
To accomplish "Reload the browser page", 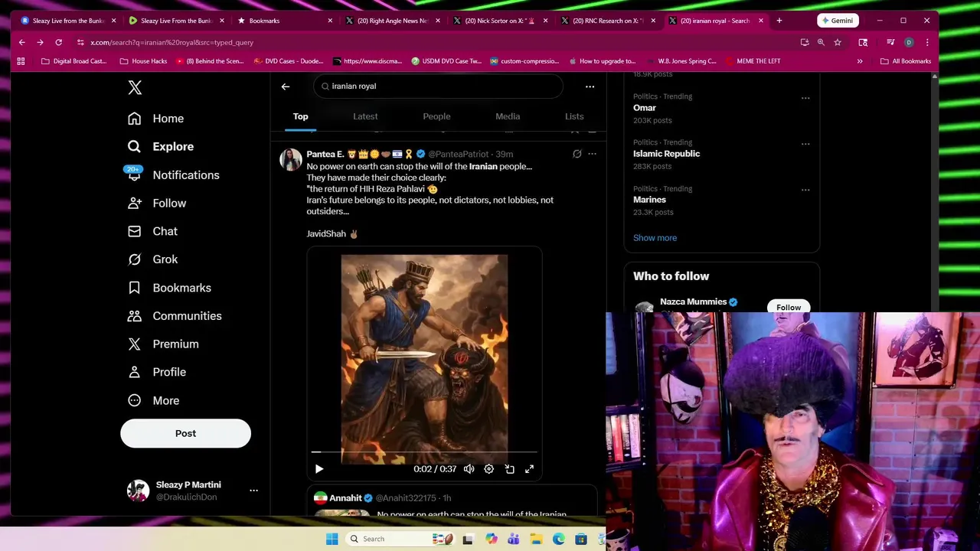I will pyautogui.click(x=58, y=42).
